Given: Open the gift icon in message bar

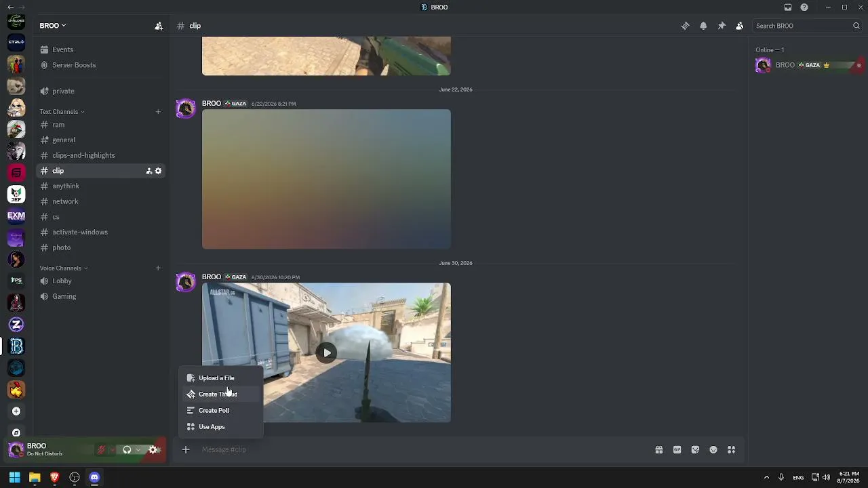Looking at the screenshot, I should click(x=659, y=449).
